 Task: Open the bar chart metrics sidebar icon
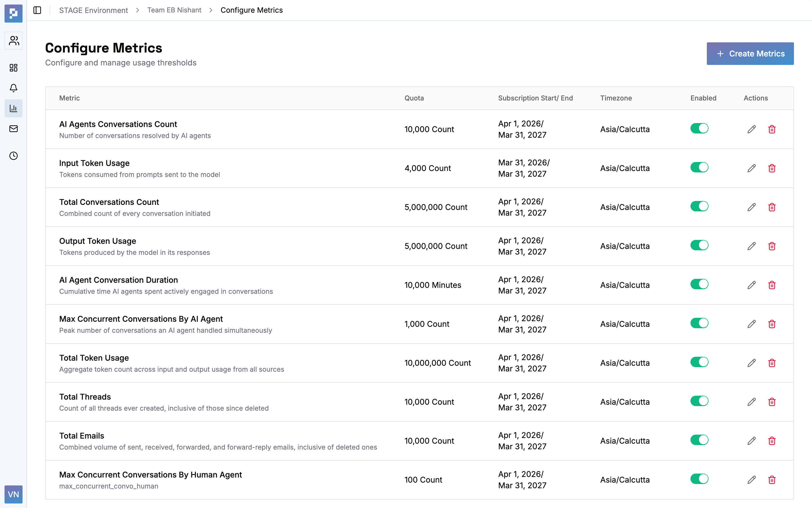(14, 108)
